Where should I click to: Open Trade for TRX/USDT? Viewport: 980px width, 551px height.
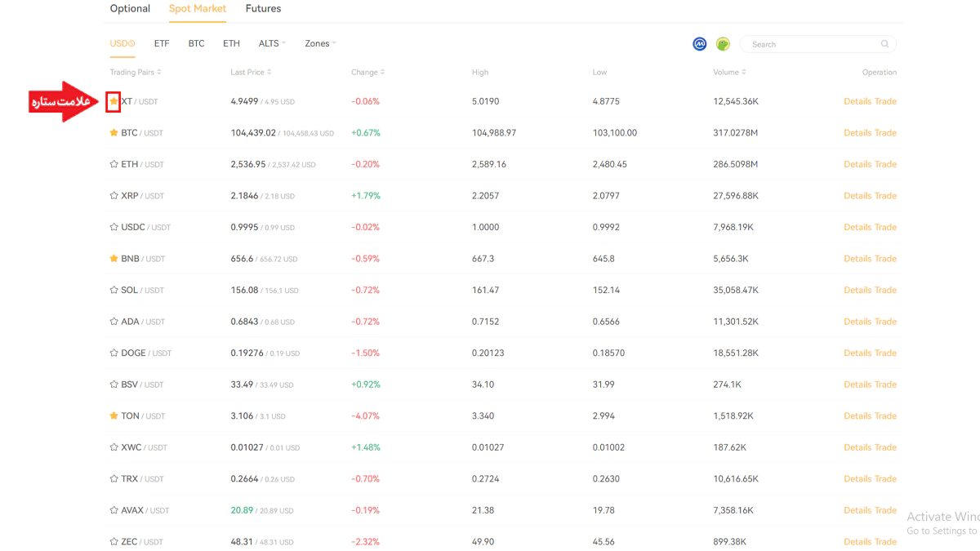click(885, 478)
